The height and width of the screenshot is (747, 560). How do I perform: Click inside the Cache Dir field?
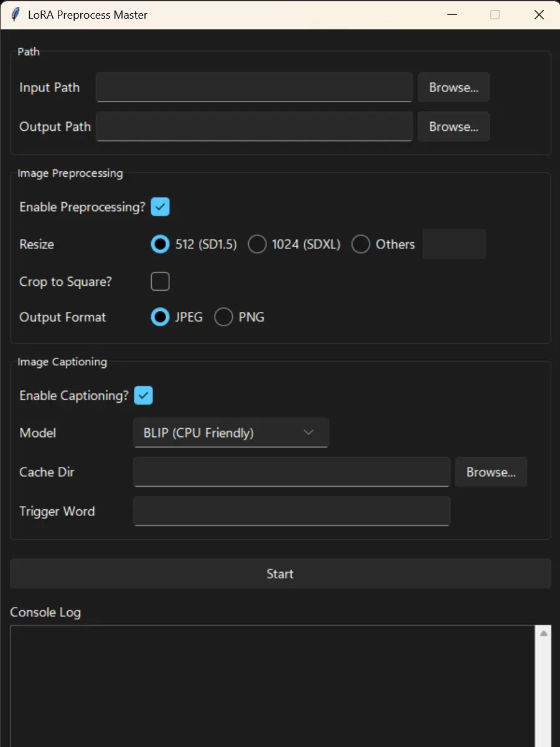coord(291,472)
